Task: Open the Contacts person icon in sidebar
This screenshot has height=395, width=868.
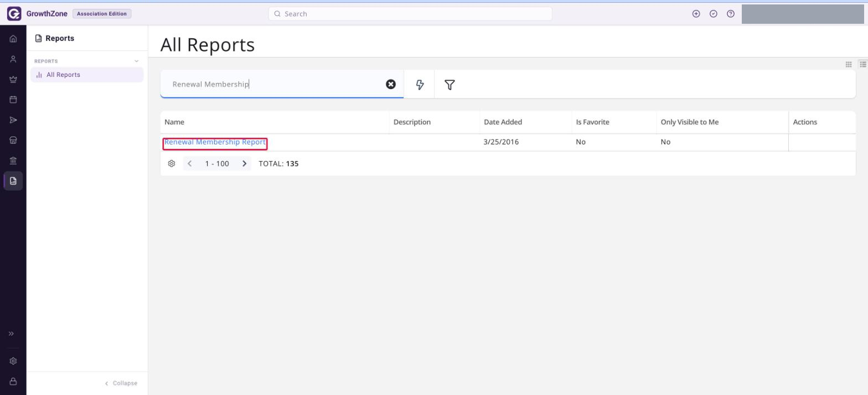Action: point(13,59)
